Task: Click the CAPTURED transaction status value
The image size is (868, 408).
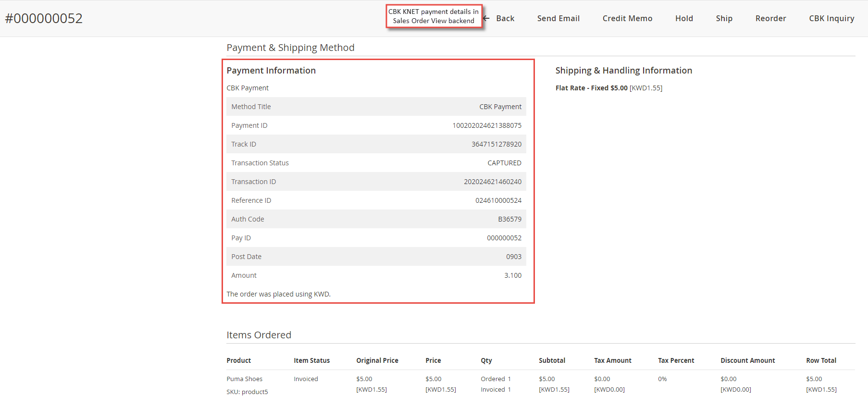Action: click(504, 163)
